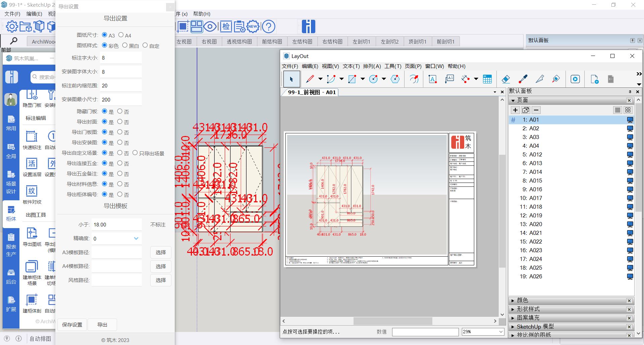
Task: Select A4 paper size radio button
Action: (121, 35)
